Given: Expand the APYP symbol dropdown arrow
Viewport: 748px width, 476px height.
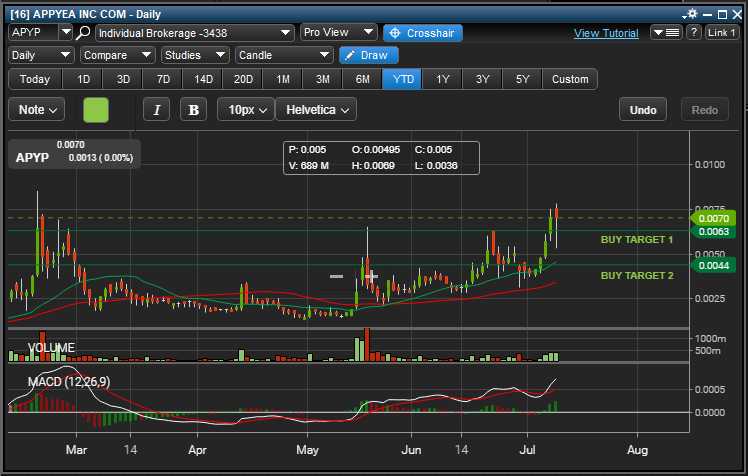Looking at the screenshot, I should pos(65,33).
